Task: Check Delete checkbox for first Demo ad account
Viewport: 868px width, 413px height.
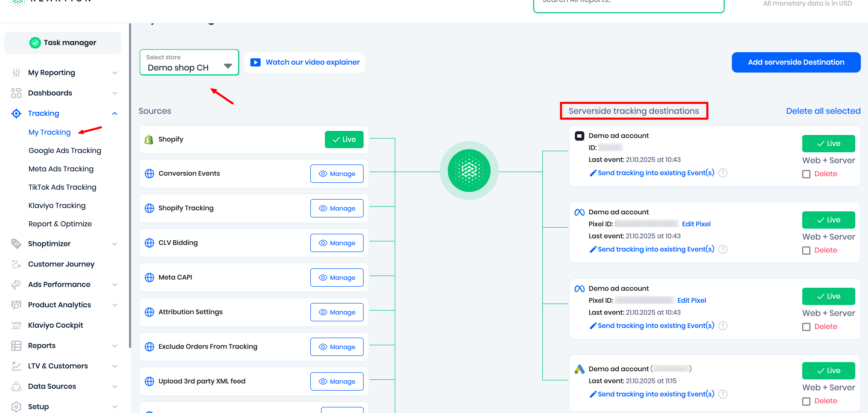Action: point(806,174)
